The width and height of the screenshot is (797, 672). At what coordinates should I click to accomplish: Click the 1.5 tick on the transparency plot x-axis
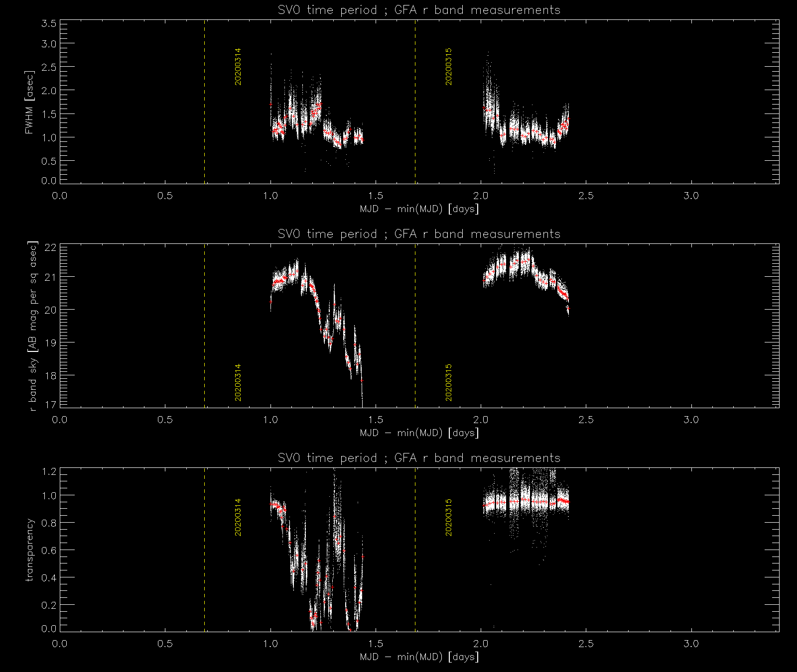376,644
